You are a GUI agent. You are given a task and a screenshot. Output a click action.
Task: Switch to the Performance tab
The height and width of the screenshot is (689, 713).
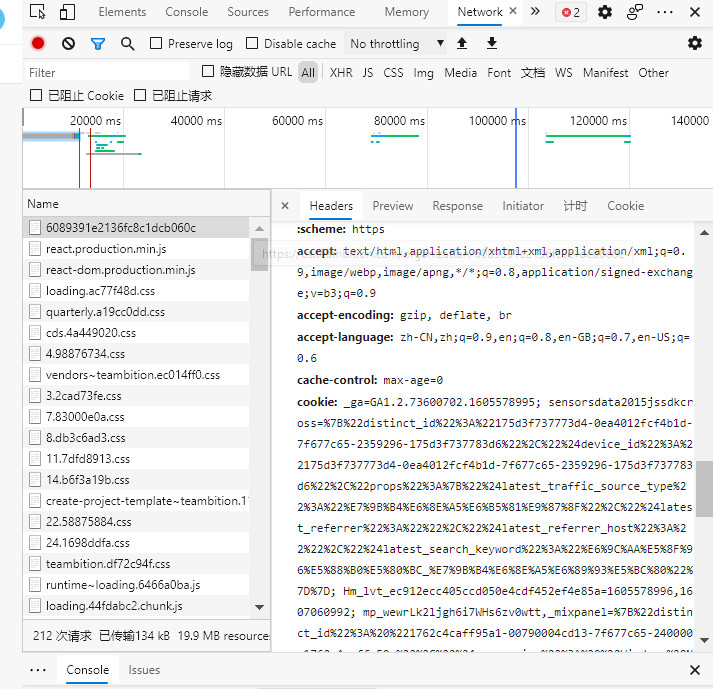coord(321,12)
